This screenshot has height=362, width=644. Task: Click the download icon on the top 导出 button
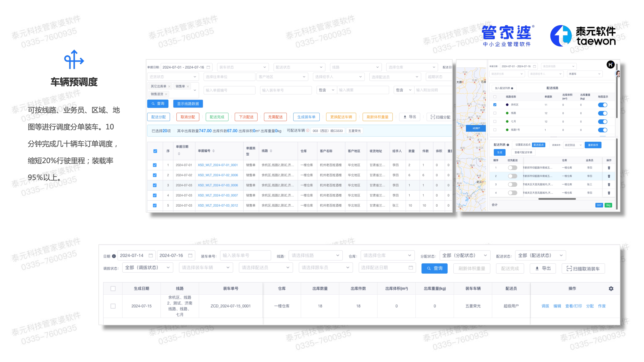click(x=405, y=117)
